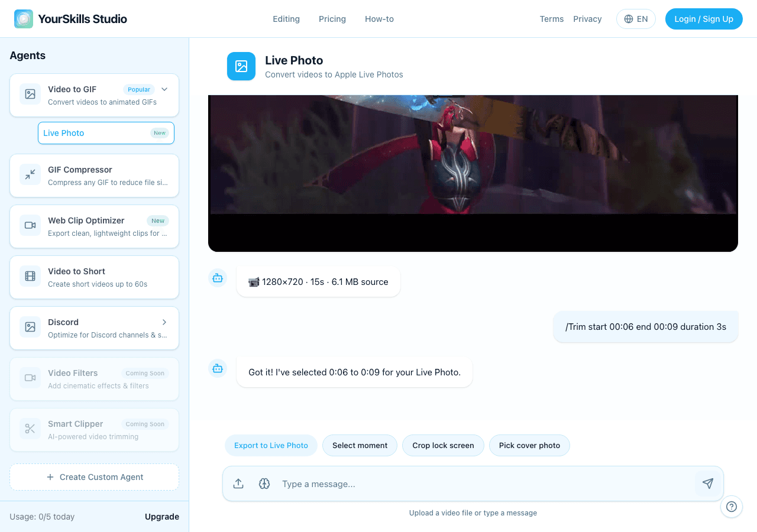Click the Smart Clipper scissors icon
Viewport: 757px width, 532px height.
pos(30,429)
